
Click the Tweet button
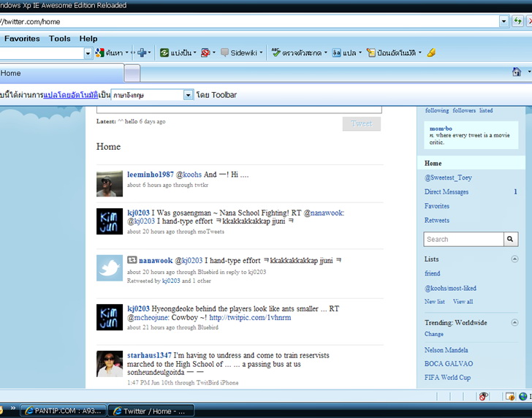point(361,123)
